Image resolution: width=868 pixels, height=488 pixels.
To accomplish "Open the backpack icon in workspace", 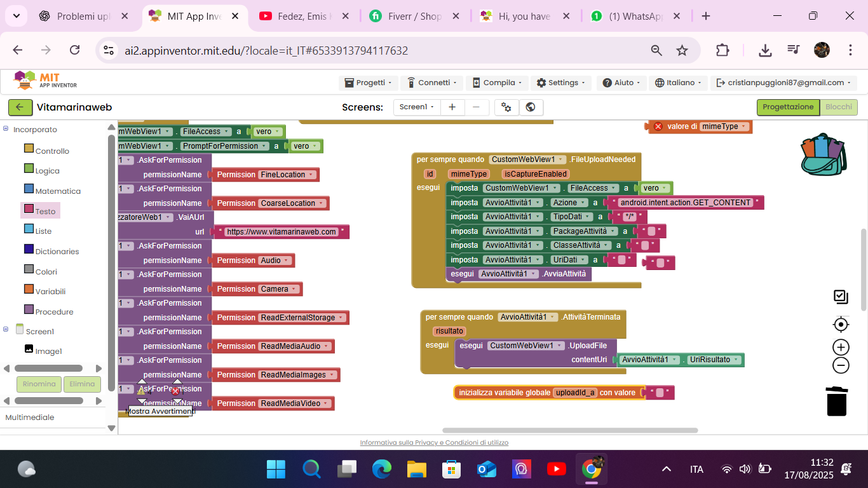I will coord(823,154).
